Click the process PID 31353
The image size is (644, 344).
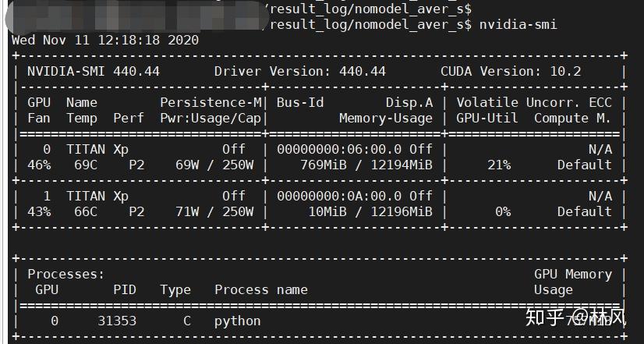tap(117, 321)
